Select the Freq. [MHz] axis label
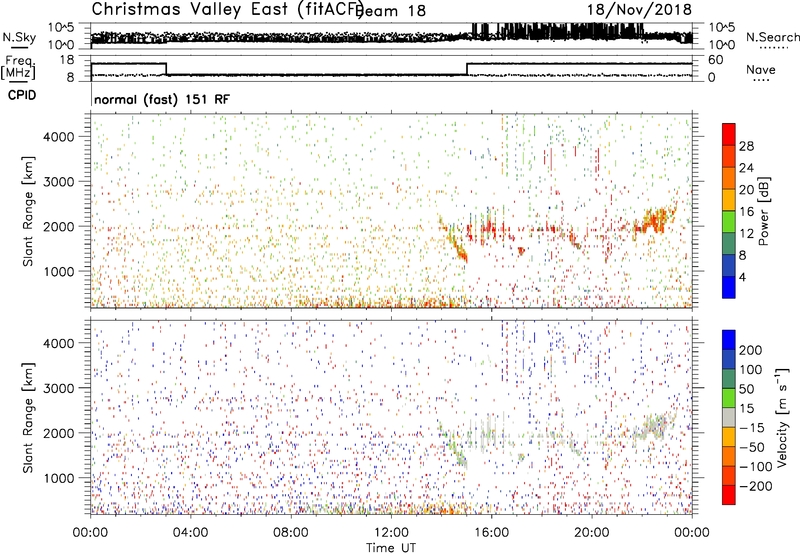This screenshot has height=554, width=800. (x=19, y=67)
